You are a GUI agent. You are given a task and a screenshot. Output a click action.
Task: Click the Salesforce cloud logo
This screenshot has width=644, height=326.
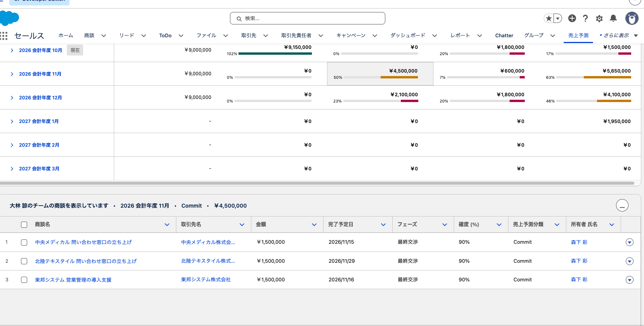[9, 18]
